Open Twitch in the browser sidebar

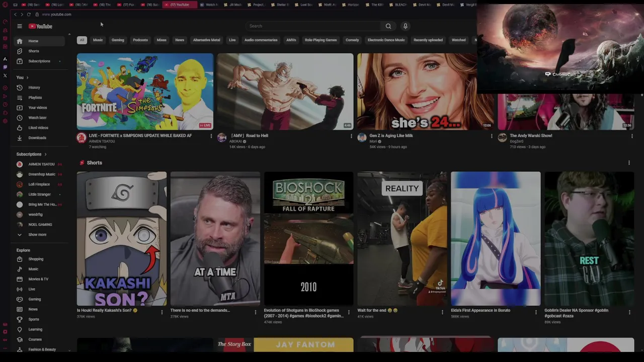click(x=5, y=67)
